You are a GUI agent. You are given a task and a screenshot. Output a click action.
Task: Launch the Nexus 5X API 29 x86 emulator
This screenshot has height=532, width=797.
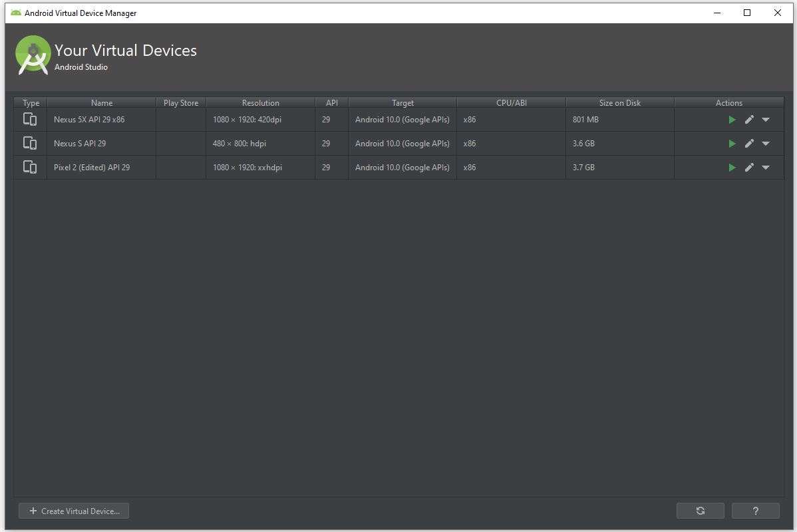pos(732,120)
